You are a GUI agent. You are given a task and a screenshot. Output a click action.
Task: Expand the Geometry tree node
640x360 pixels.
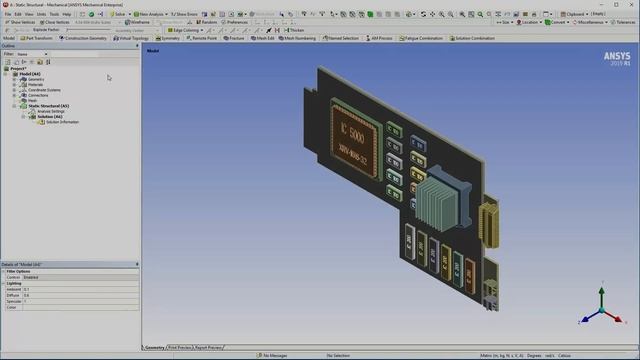point(14,79)
